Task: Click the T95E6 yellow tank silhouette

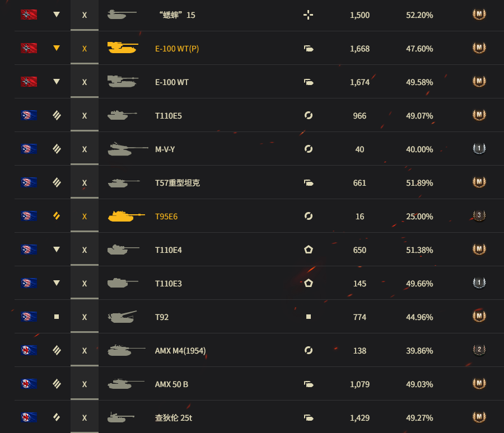Action: click(126, 216)
